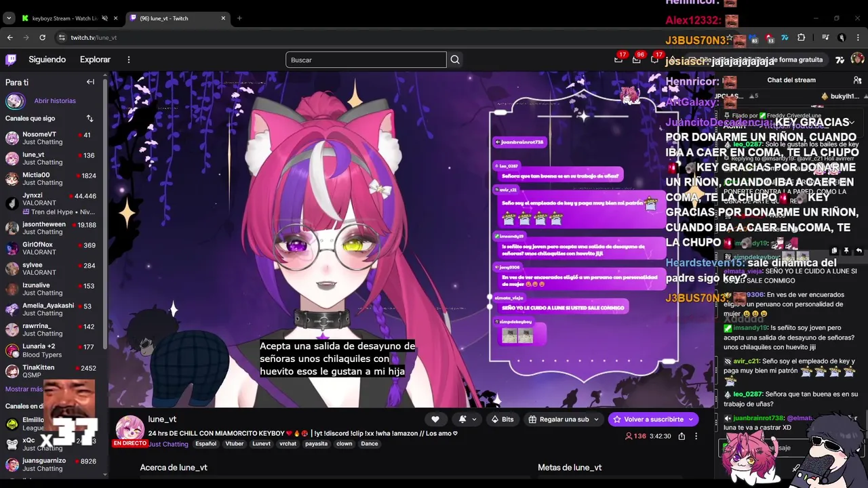Click the search magnifier button

pyautogui.click(x=455, y=60)
